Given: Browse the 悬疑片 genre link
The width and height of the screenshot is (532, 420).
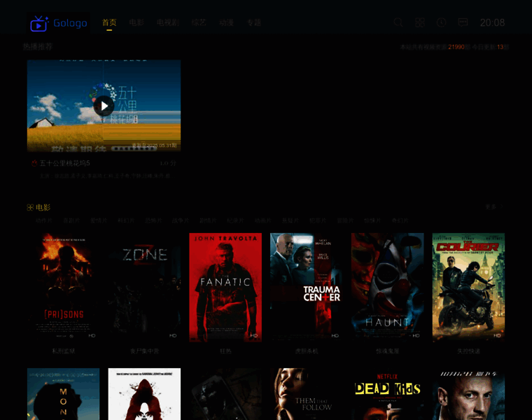Looking at the screenshot, I should point(290,220).
